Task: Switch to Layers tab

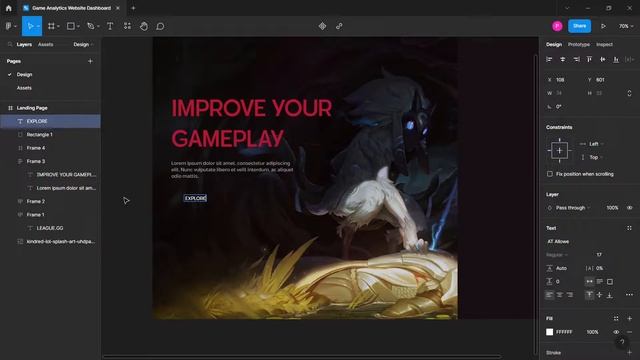Action: [x=24, y=44]
